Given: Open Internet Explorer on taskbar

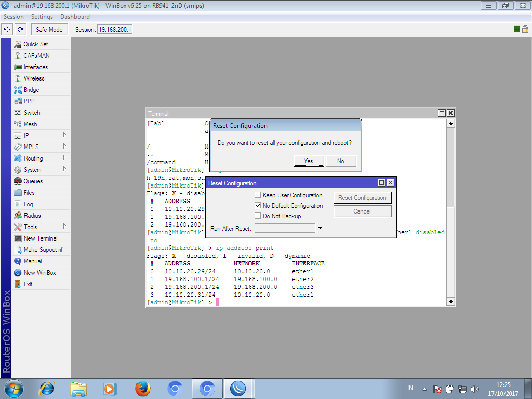Looking at the screenshot, I should [x=47, y=389].
